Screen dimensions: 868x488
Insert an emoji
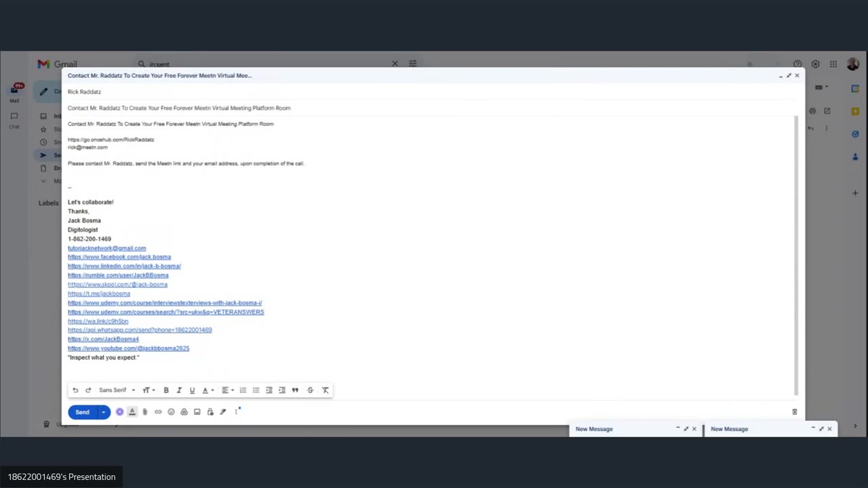pos(171,412)
